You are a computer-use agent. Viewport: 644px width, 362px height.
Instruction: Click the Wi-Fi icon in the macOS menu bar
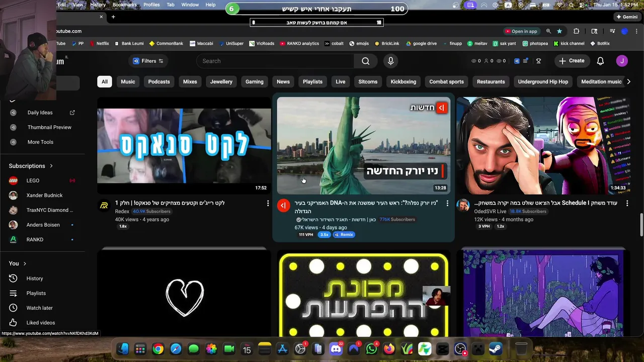coord(559,5)
